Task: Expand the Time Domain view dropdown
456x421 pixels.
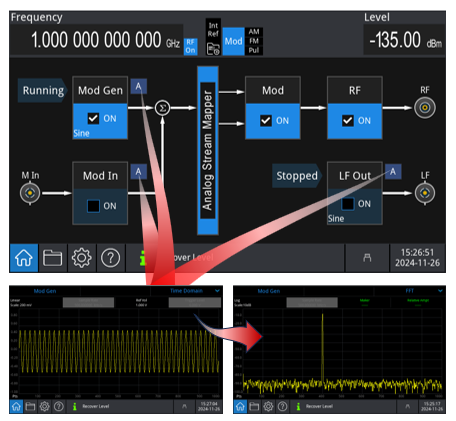Action: 217,291
